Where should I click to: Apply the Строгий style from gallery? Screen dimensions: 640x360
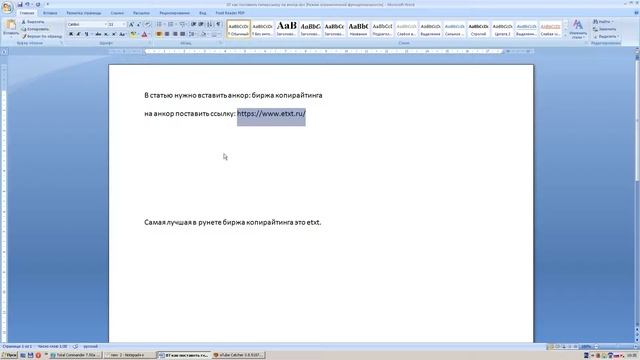click(478, 29)
